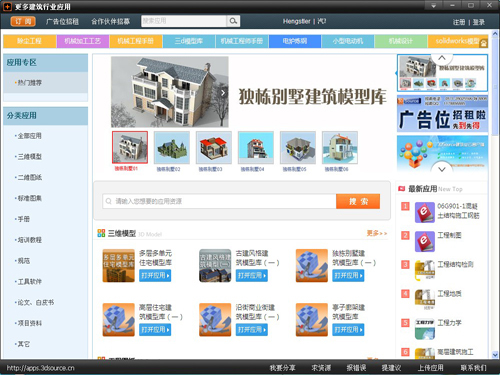Screen dimensions: 500x375
Task: Open 全部应用 category in sidebar
Action: pyautogui.click(x=29, y=136)
